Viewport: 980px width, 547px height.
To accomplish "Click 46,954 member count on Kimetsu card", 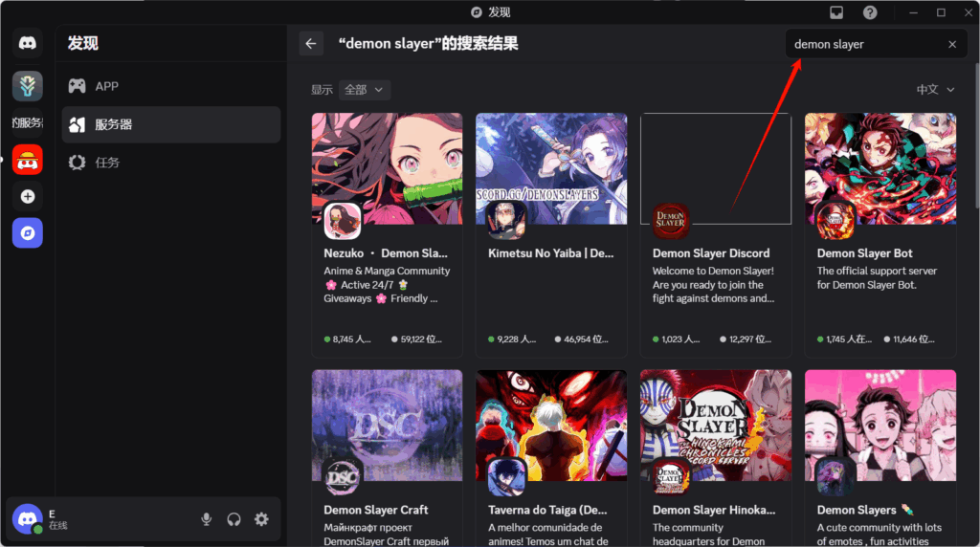I will coord(581,339).
